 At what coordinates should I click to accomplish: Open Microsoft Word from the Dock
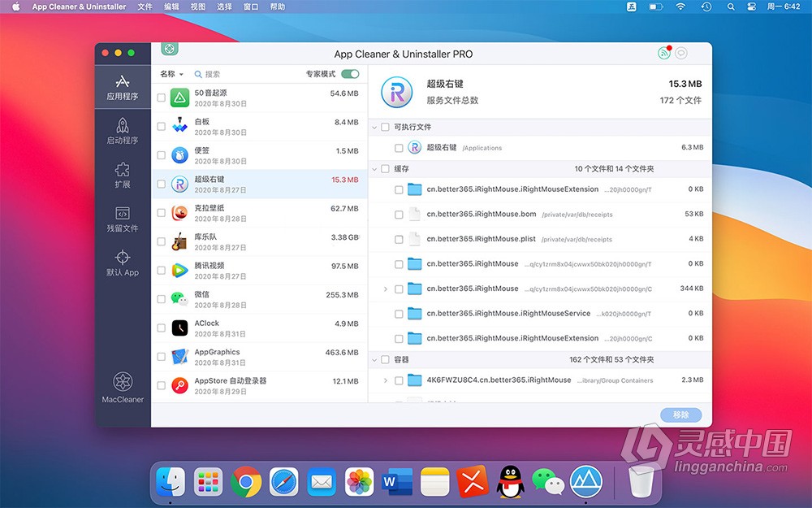click(x=397, y=482)
